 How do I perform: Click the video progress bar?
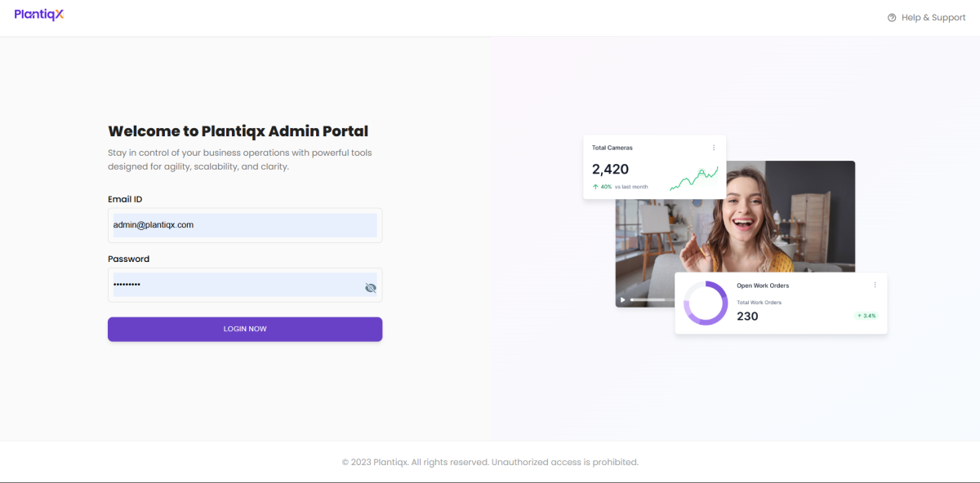648,300
